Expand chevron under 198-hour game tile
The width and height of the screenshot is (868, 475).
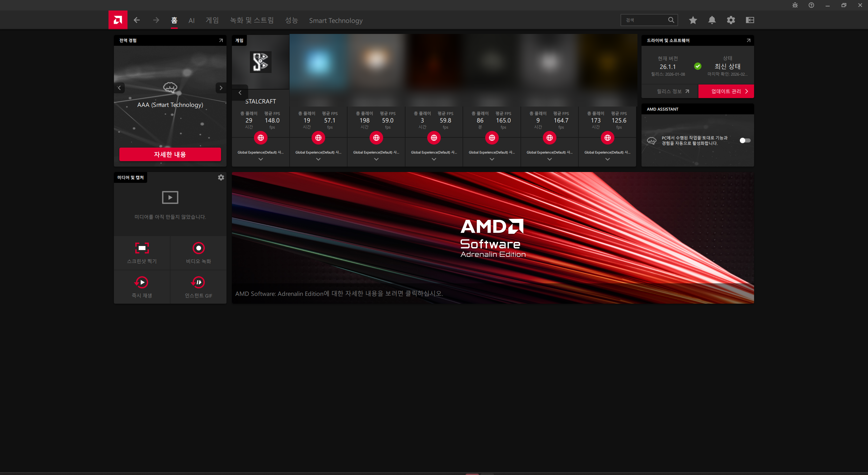(376, 159)
